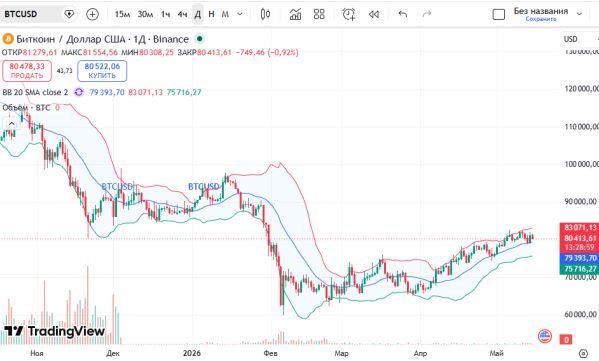Click the diamond badge icon next to BTCUSD
The width and height of the screenshot is (599, 361).
tap(69, 14)
